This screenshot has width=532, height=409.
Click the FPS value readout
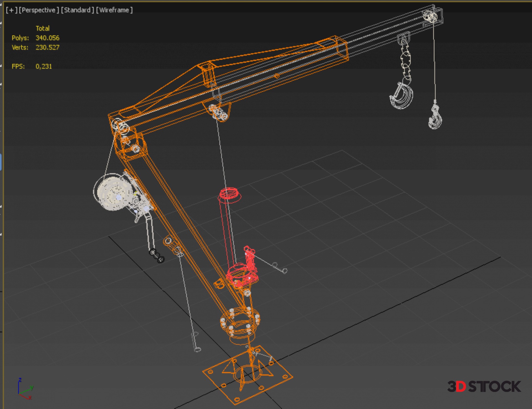tap(44, 67)
